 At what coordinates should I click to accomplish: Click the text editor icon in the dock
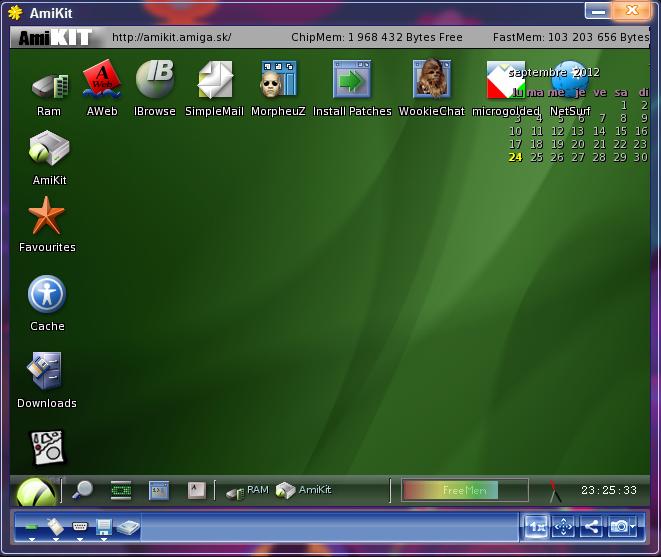tap(197, 490)
